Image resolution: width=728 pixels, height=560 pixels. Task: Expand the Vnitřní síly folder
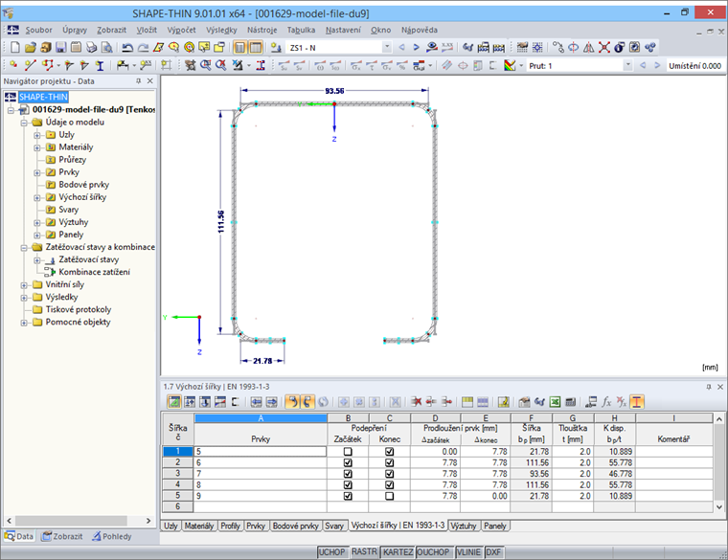click(24, 285)
